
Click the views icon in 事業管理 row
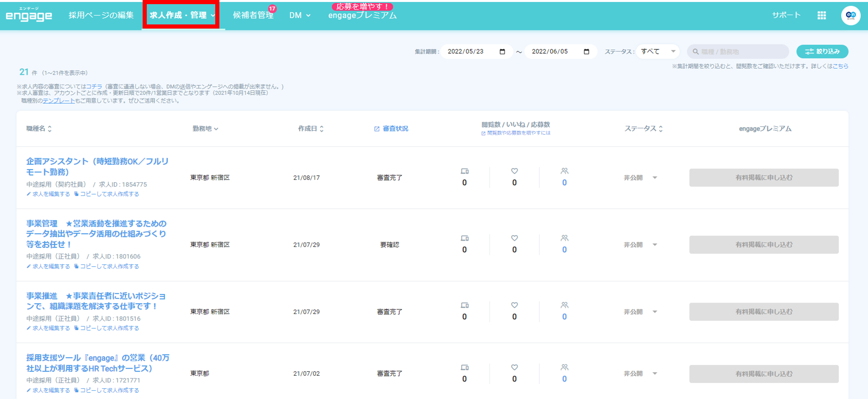point(465,238)
